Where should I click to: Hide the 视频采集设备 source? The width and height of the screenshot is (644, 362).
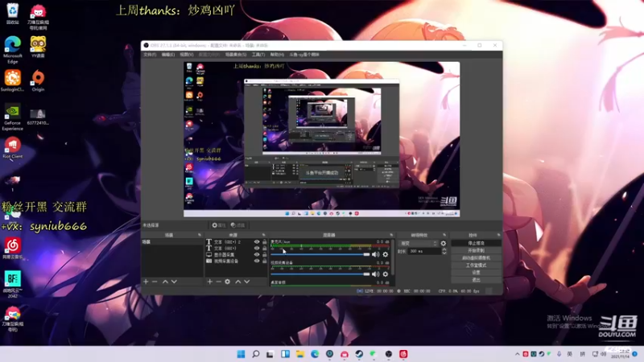[x=257, y=261]
